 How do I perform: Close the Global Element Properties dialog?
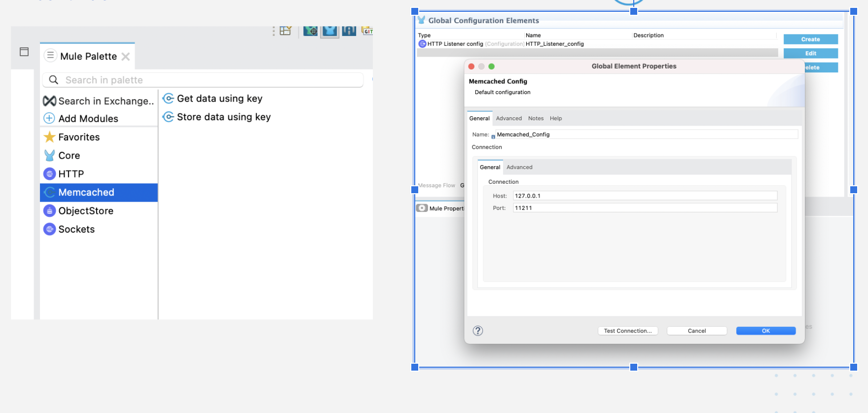coord(471,67)
